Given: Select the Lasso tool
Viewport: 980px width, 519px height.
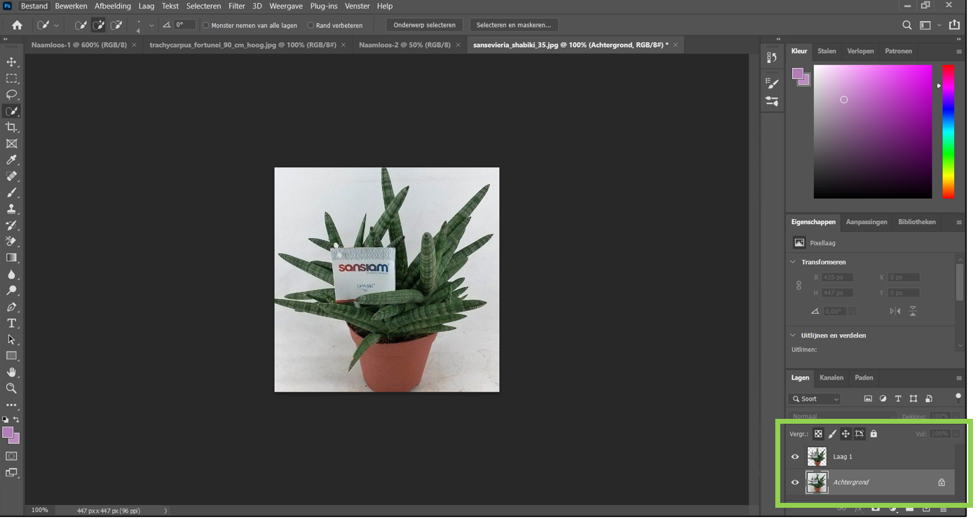Looking at the screenshot, I should (12, 95).
